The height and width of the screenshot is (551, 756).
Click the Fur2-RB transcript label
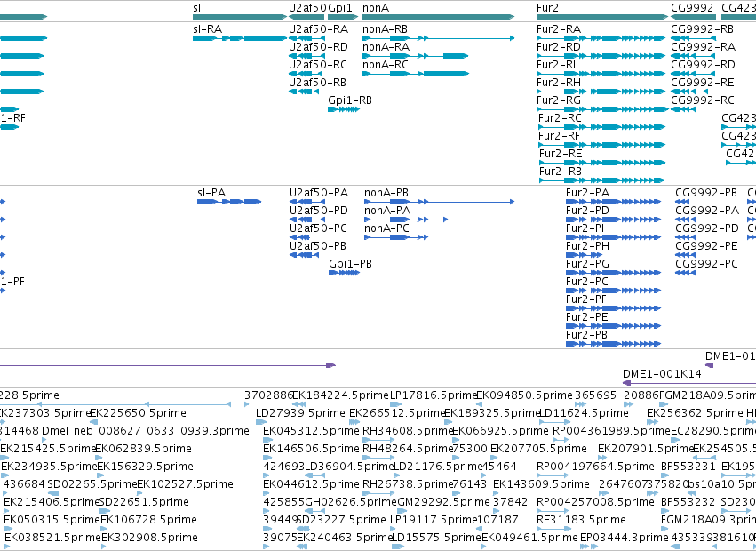click(x=561, y=172)
